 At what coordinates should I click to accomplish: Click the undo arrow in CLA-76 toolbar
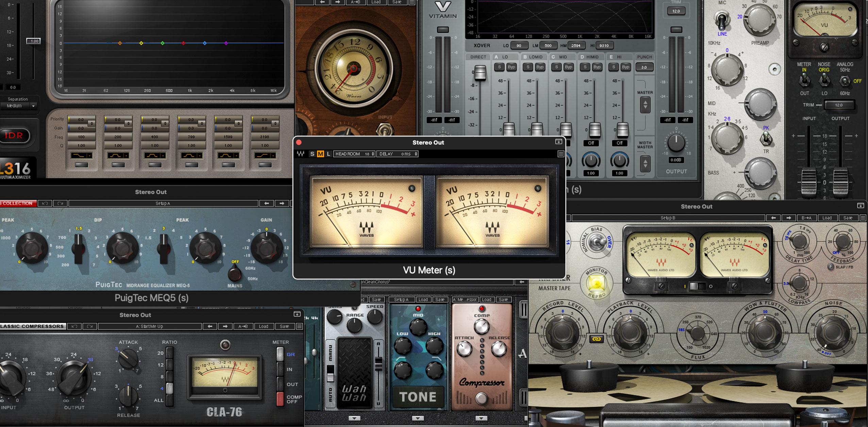tap(74, 326)
